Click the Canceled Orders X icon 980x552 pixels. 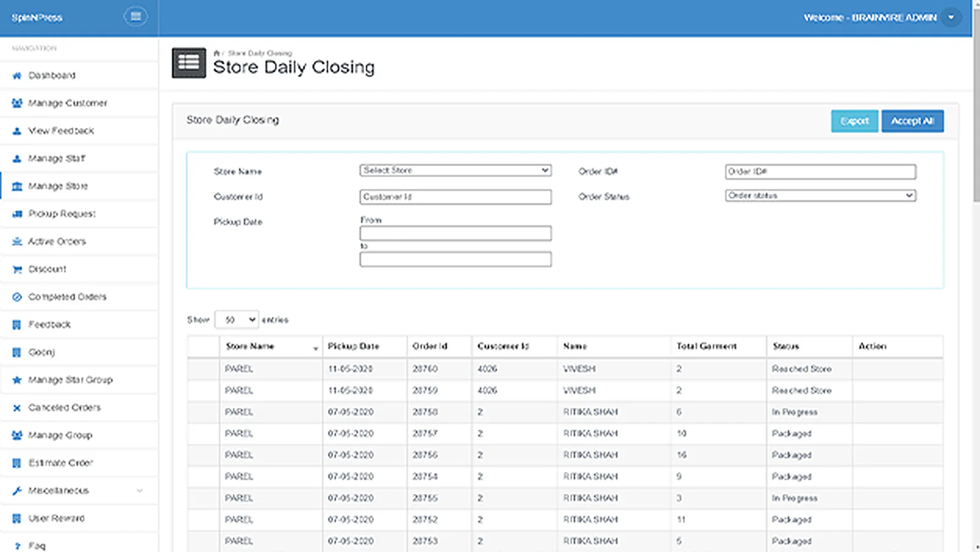[17, 407]
